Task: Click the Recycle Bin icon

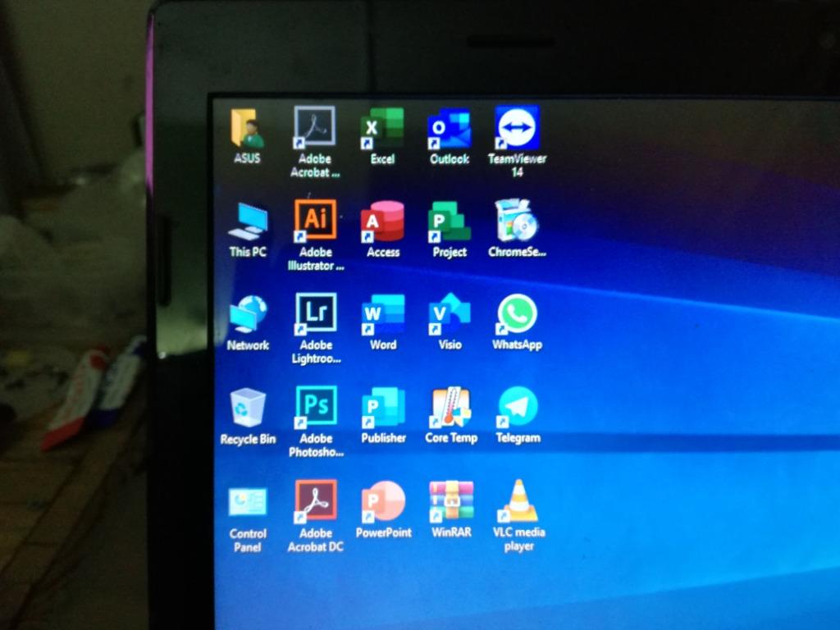Action: point(248,408)
